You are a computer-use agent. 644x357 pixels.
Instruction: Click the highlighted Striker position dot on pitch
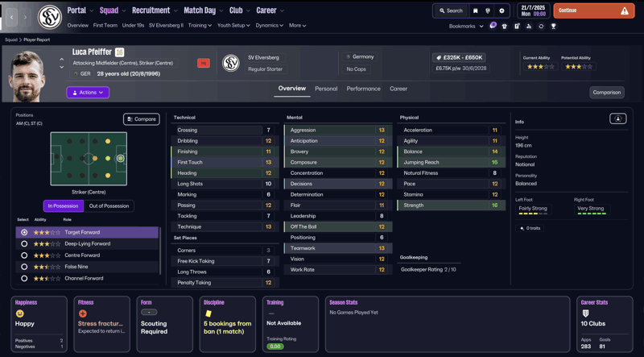tap(120, 158)
